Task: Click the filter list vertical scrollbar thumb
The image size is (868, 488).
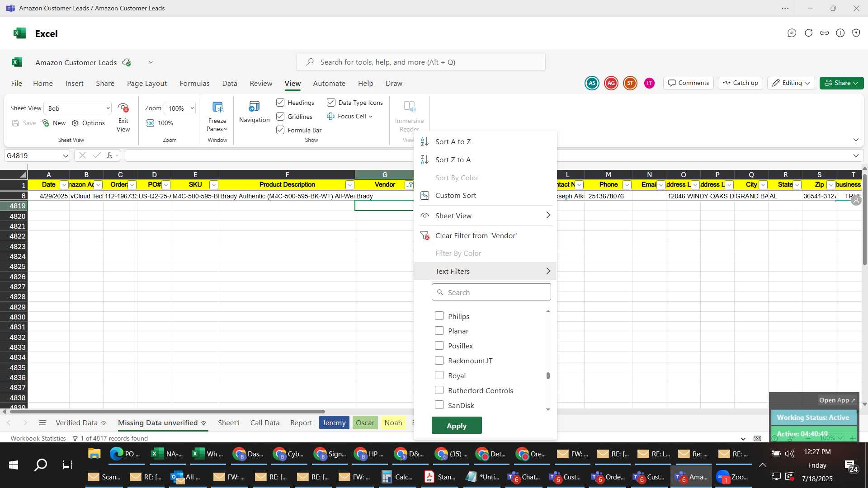Action: click(x=548, y=375)
